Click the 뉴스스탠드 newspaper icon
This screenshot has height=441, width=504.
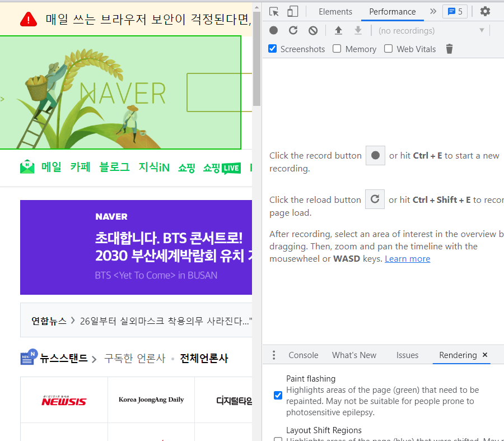click(29, 357)
